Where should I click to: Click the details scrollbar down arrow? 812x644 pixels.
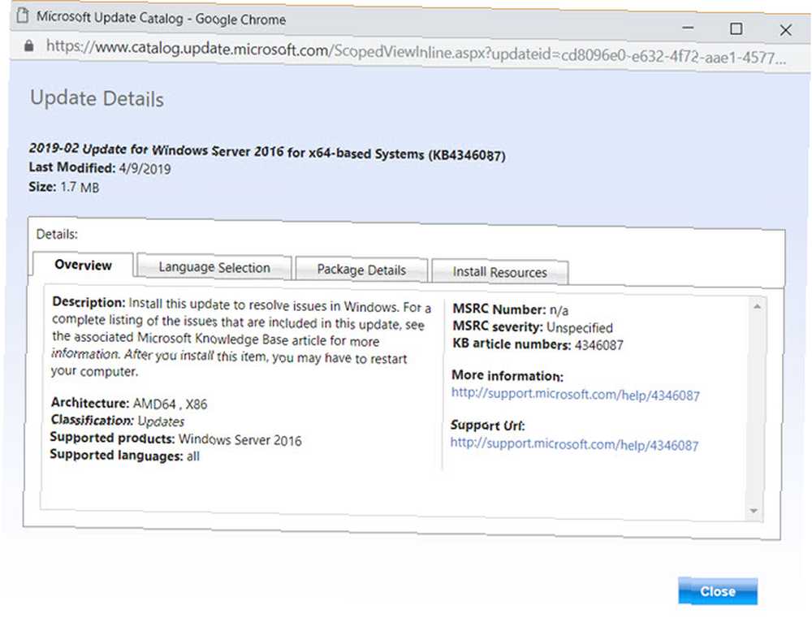pos(754,511)
